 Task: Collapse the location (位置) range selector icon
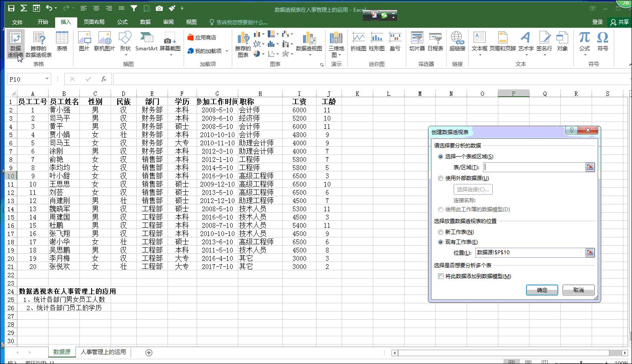(590, 253)
